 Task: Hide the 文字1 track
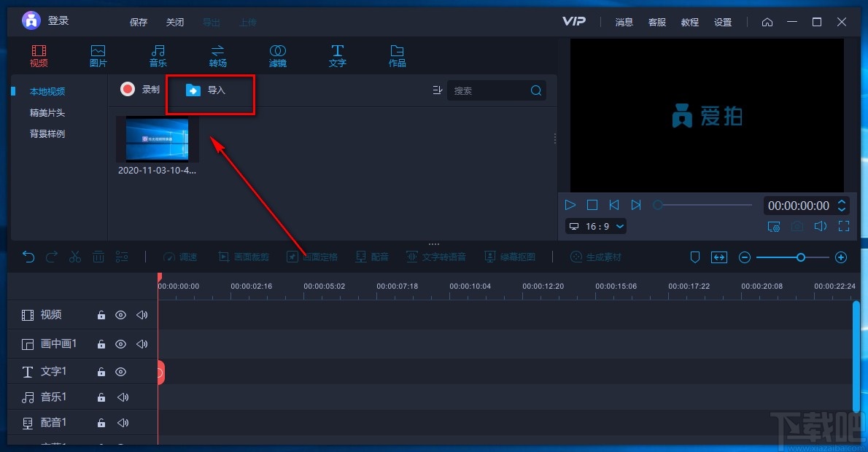pos(120,372)
